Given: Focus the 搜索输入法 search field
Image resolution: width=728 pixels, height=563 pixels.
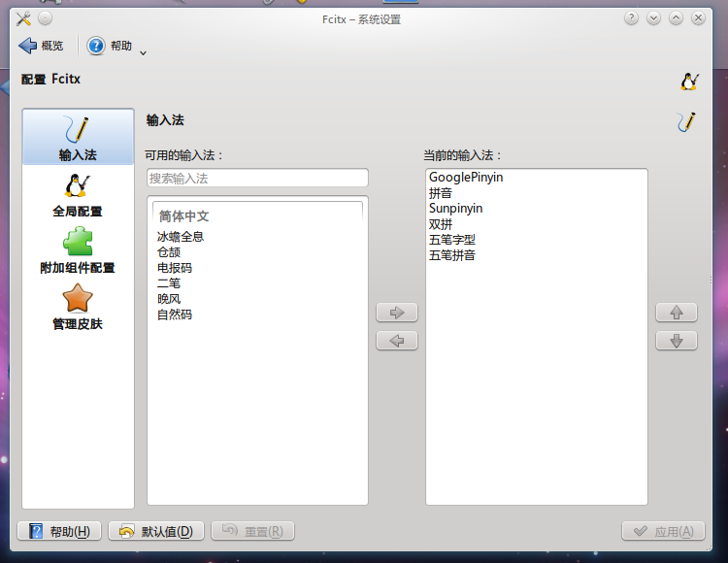Looking at the screenshot, I should (x=257, y=179).
